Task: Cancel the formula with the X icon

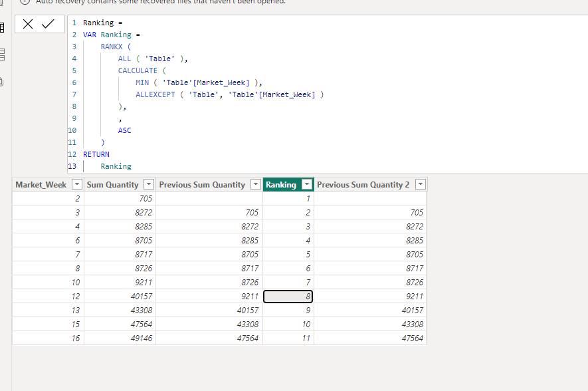Action: pyautogui.click(x=28, y=24)
